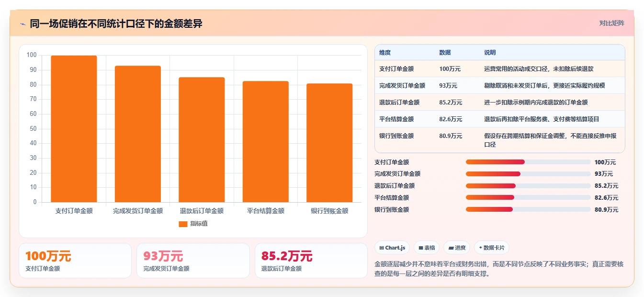
Task: Click the 银行到账金额 bar in chart
Action: pyautogui.click(x=329, y=143)
